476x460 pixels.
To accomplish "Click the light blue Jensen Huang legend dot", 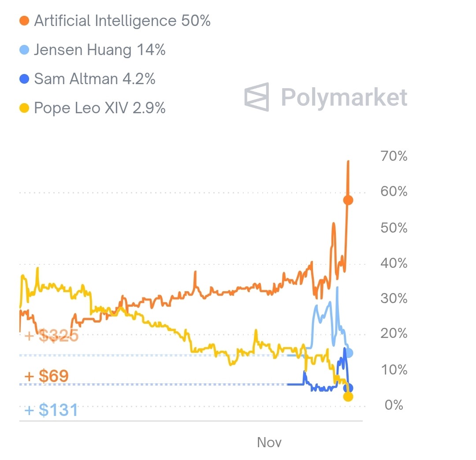I will [x=25, y=50].
